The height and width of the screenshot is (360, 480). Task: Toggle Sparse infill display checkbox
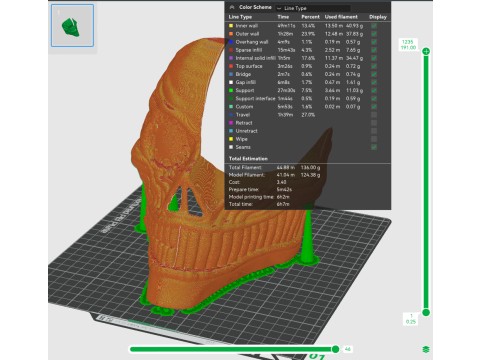tap(374, 50)
